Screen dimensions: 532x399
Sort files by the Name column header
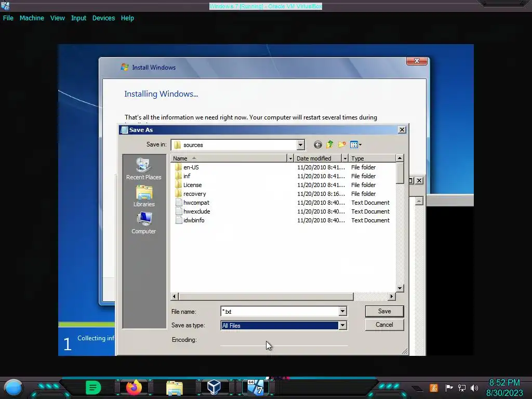click(x=229, y=158)
